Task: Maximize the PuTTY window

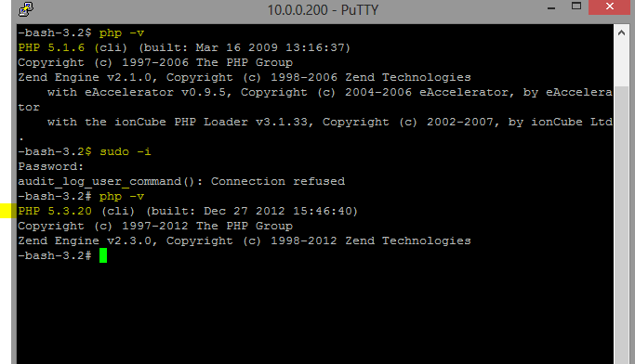Action: click(576, 6)
